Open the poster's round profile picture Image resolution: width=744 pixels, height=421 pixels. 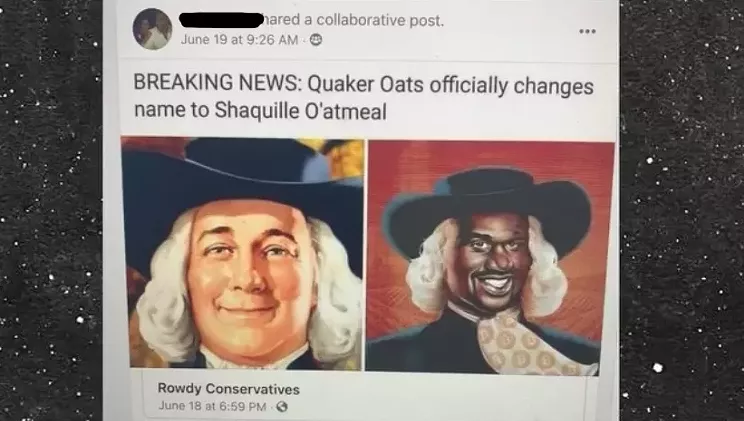click(x=152, y=29)
